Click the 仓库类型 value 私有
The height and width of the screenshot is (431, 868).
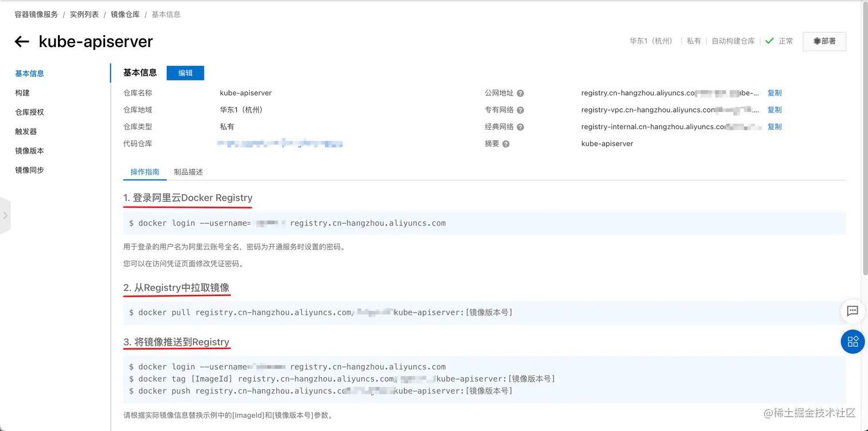227,127
